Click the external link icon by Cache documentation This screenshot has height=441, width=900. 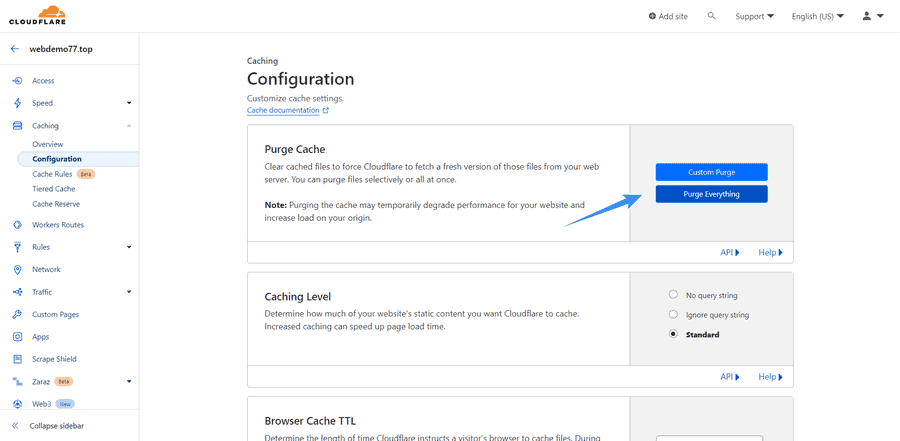[326, 110]
